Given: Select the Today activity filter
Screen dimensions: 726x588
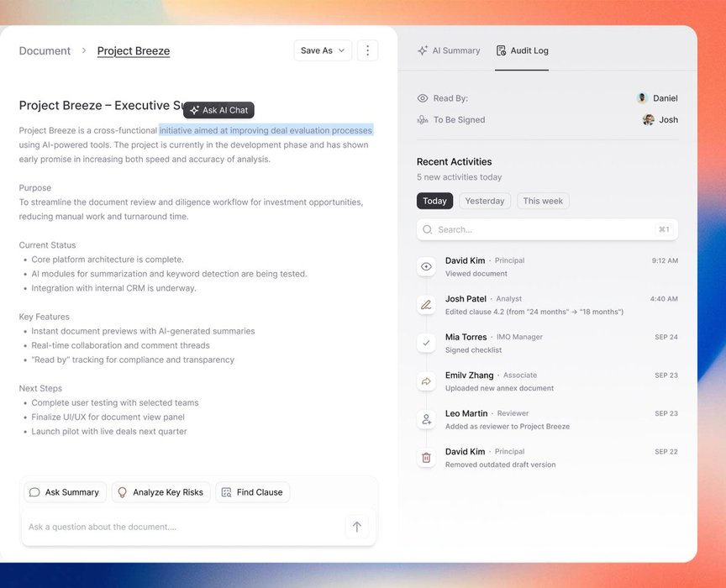Looking at the screenshot, I should click(x=434, y=201).
